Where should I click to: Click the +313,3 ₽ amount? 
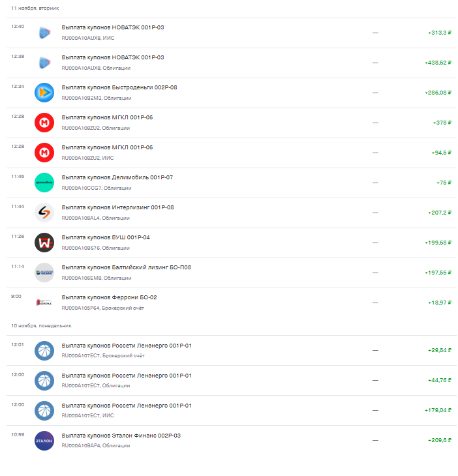coord(440,33)
